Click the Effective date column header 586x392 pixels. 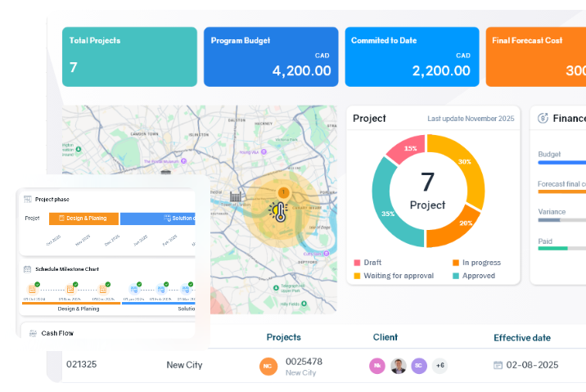(521, 337)
